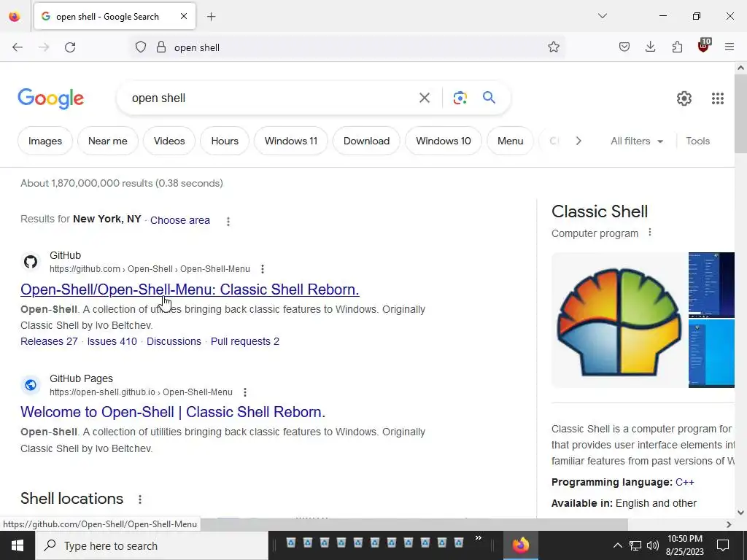Open options dots next to Choose area
This screenshot has width=747, height=560.
pos(228,222)
